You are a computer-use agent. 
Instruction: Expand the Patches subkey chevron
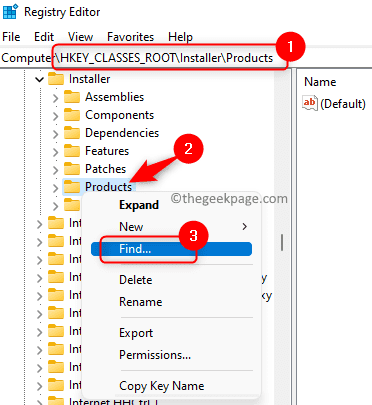[x=55, y=170]
